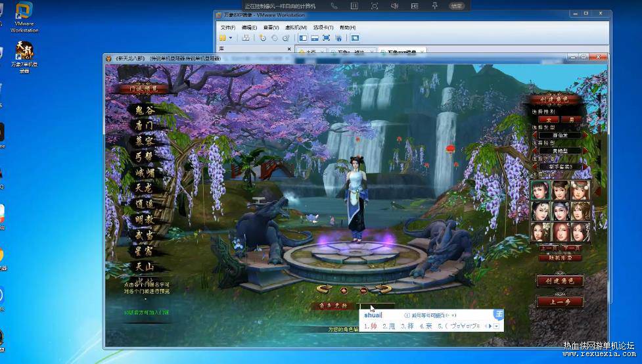This screenshot has height=364, width=642.
Task: Switch to previous hairstyle with left arrow
Action: pyautogui.click(x=535, y=135)
